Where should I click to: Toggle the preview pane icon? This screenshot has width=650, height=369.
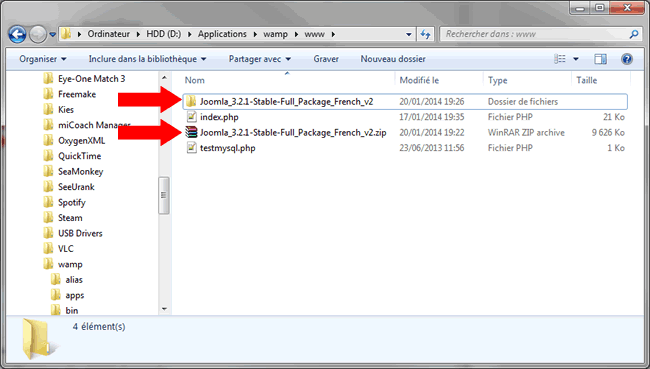click(x=600, y=59)
